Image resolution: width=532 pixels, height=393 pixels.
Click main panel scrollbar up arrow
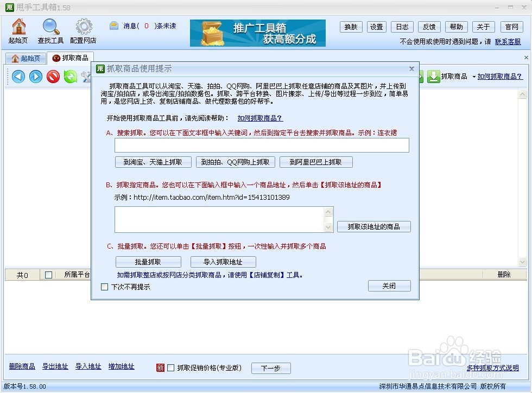coord(522,94)
